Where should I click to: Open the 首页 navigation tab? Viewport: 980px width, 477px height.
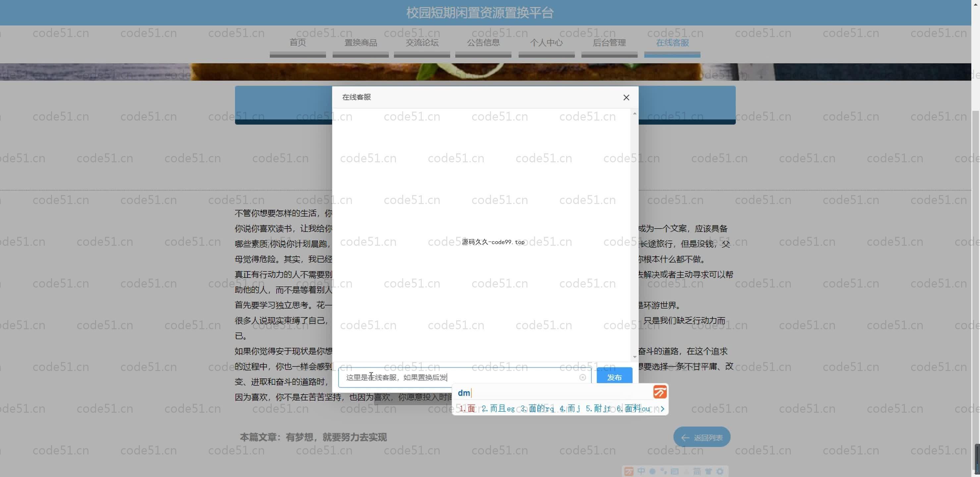298,43
